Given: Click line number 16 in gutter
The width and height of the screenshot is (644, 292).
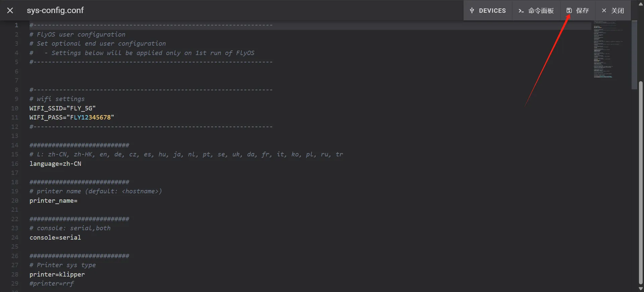Looking at the screenshot, I should tap(15, 164).
